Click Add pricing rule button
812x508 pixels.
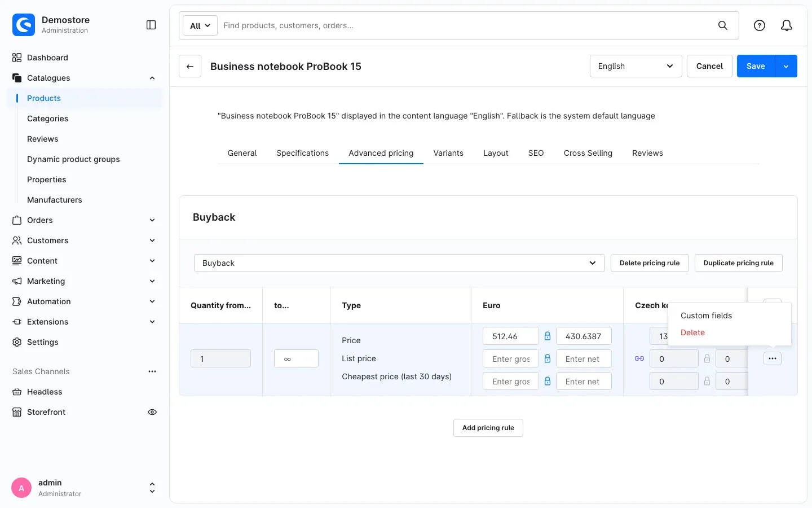(488, 428)
